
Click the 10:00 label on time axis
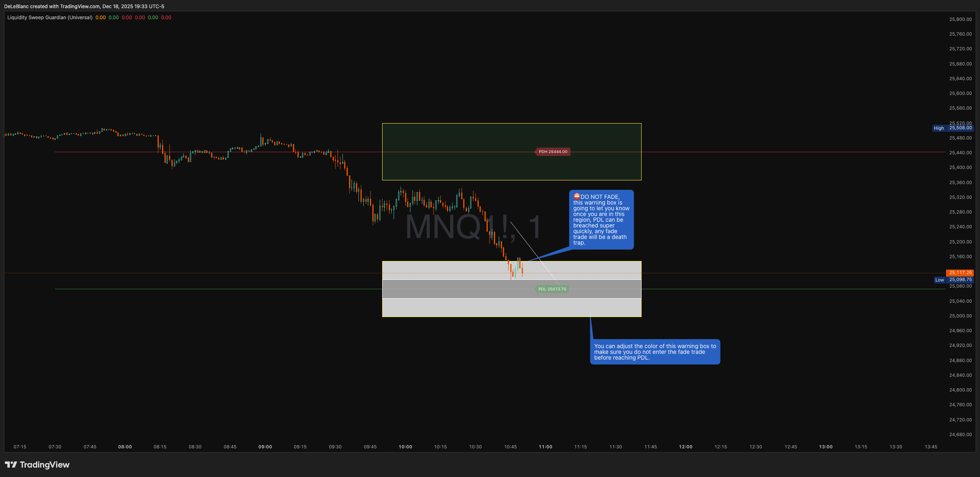point(406,447)
